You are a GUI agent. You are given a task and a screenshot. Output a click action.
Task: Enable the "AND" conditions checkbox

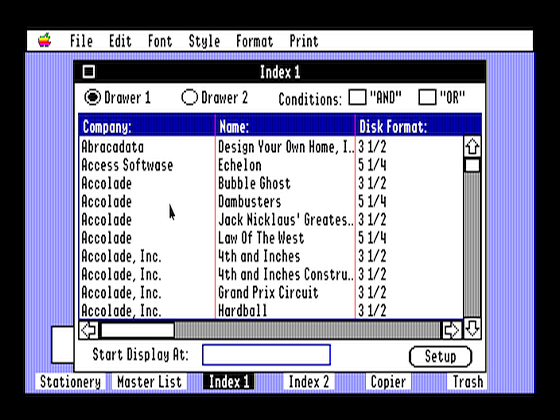pos(357,97)
